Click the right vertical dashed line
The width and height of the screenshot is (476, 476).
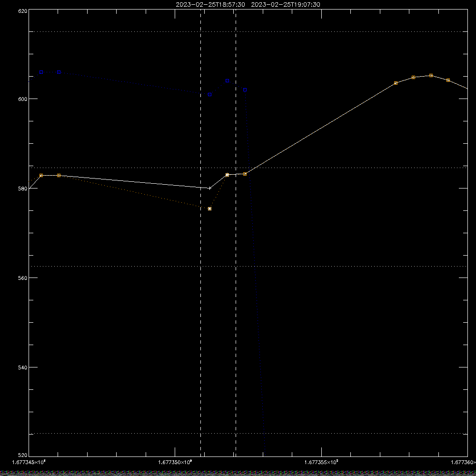coord(236,233)
